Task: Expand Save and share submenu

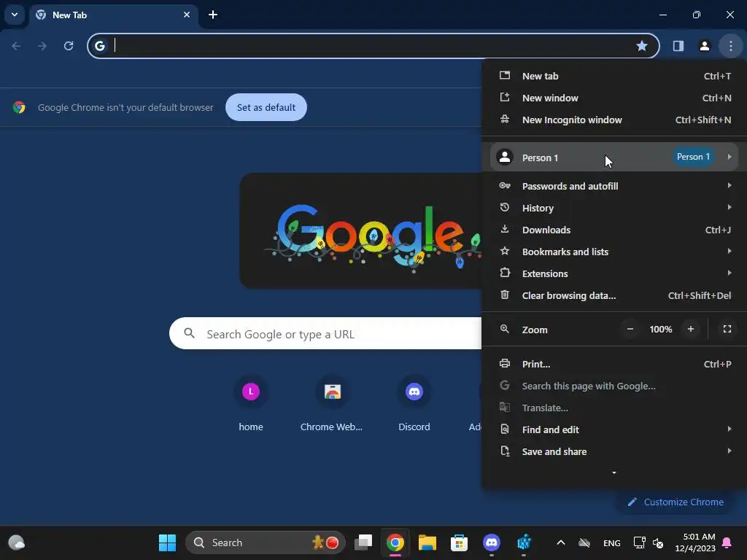Action: point(614,452)
